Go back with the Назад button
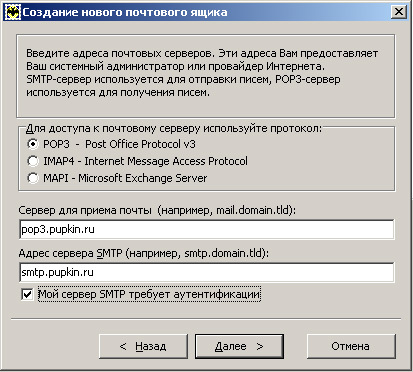 coord(143,347)
